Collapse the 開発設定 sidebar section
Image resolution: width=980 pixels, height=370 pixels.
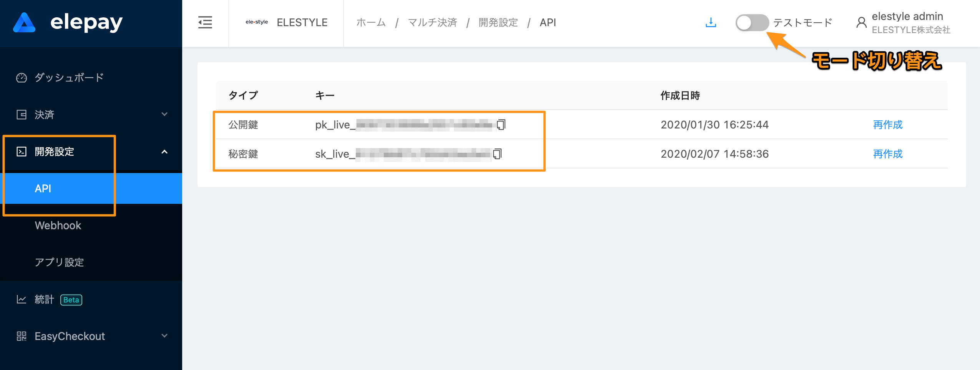click(x=164, y=152)
